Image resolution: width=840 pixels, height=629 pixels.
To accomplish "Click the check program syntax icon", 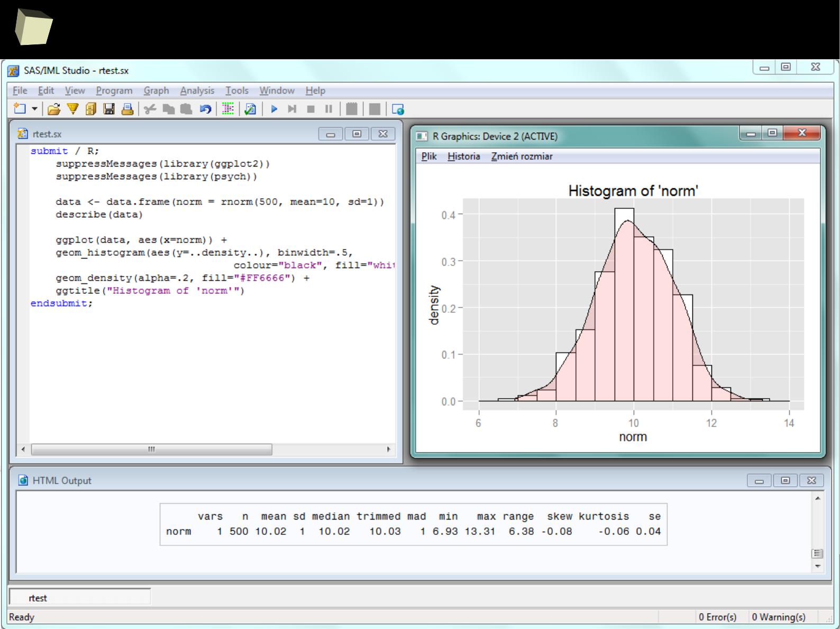I will click(250, 109).
